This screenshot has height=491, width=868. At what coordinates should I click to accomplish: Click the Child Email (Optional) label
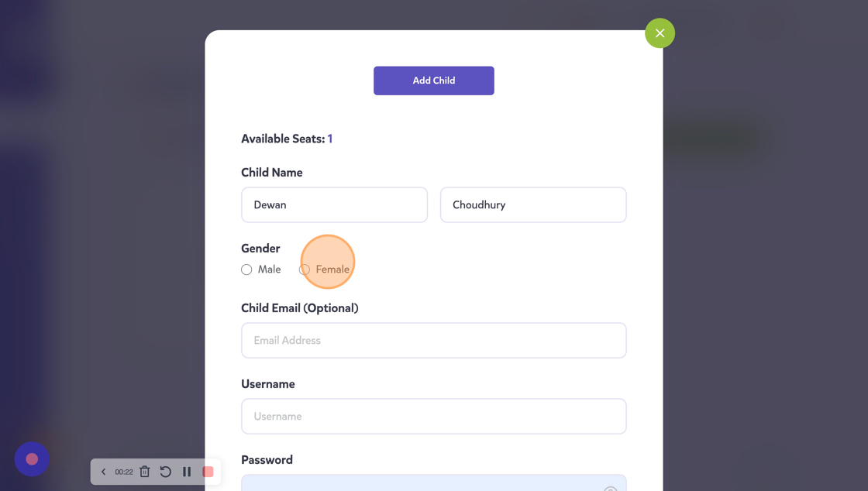(299, 308)
